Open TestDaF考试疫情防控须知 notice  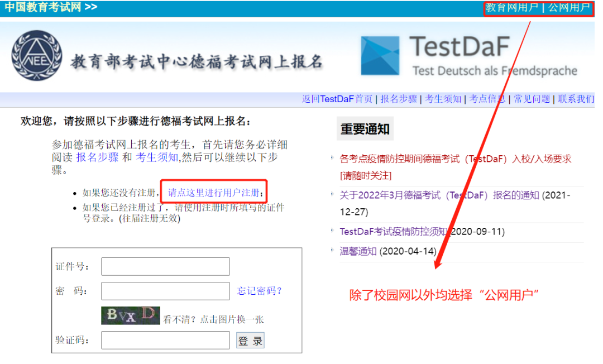(393, 231)
